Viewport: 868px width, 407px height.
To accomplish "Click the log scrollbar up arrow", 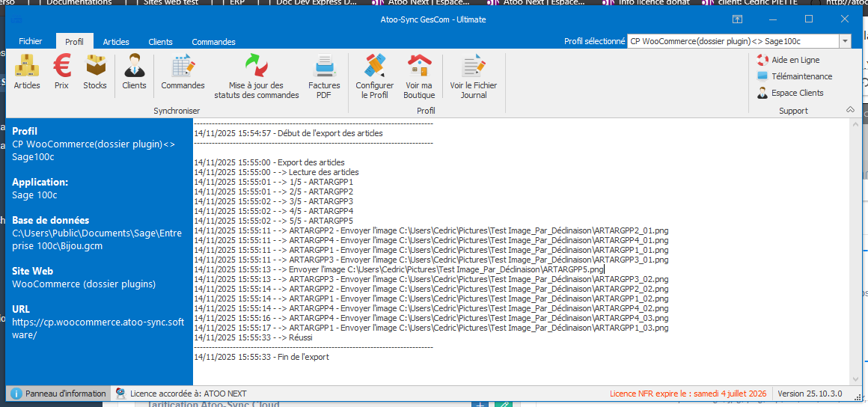I will [x=855, y=123].
